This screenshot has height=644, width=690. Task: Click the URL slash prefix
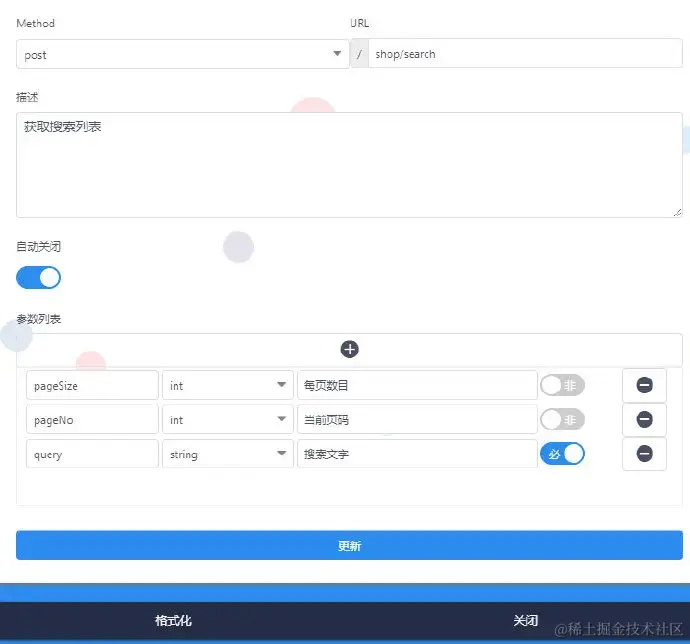(360, 54)
